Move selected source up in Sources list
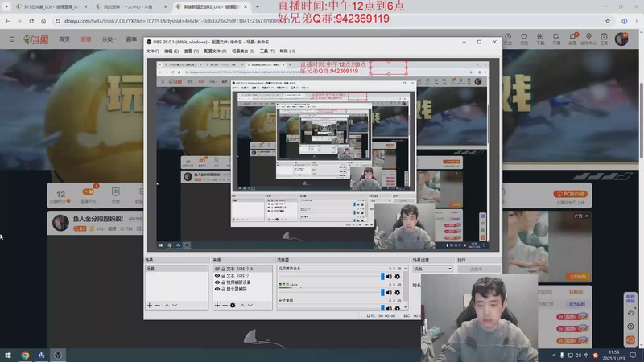Image resolution: width=644 pixels, height=362 pixels. (242, 306)
